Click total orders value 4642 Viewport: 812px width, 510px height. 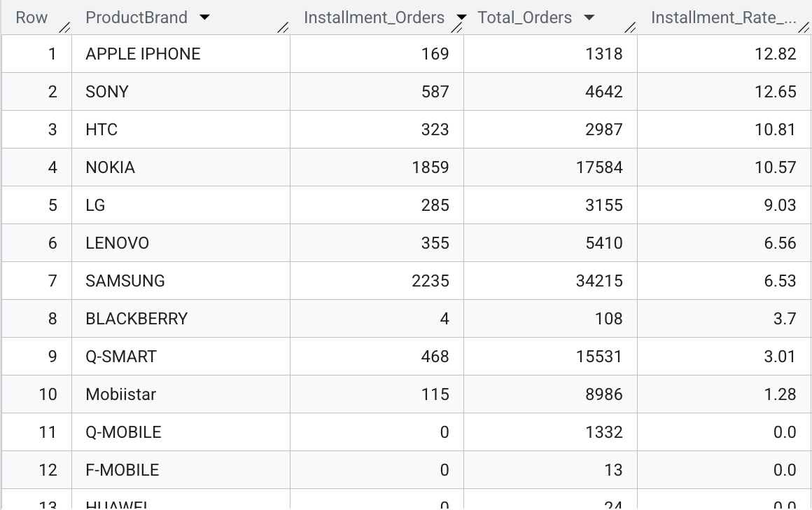click(x=604, y=92)
